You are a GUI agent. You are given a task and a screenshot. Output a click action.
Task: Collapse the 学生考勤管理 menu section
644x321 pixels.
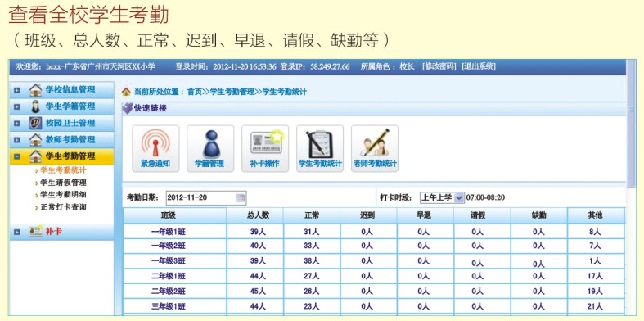tap(17, 156)
